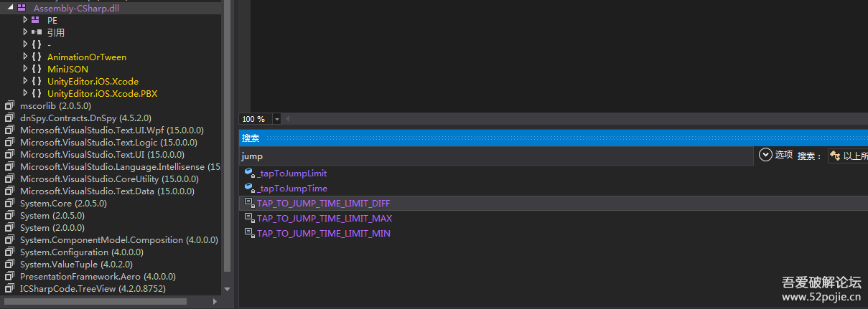Screen dimensions: 868x309
Task: Click the constant icon beside TAP_TO_JUMP_TIME_LIMIT_MAX
Action: [x=249, y=218]
